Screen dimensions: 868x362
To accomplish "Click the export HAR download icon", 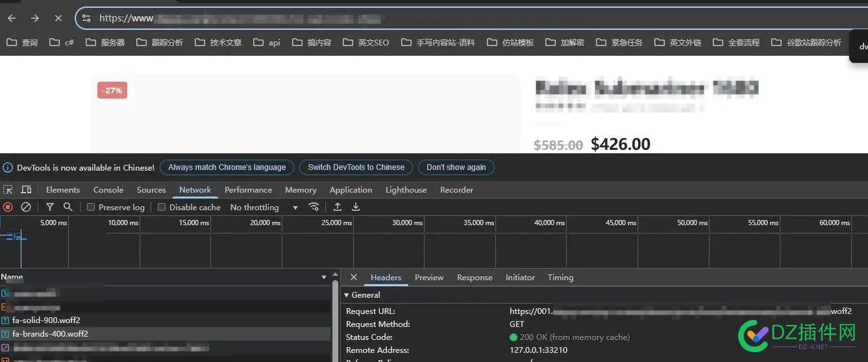I will click(x=356, y=207).
